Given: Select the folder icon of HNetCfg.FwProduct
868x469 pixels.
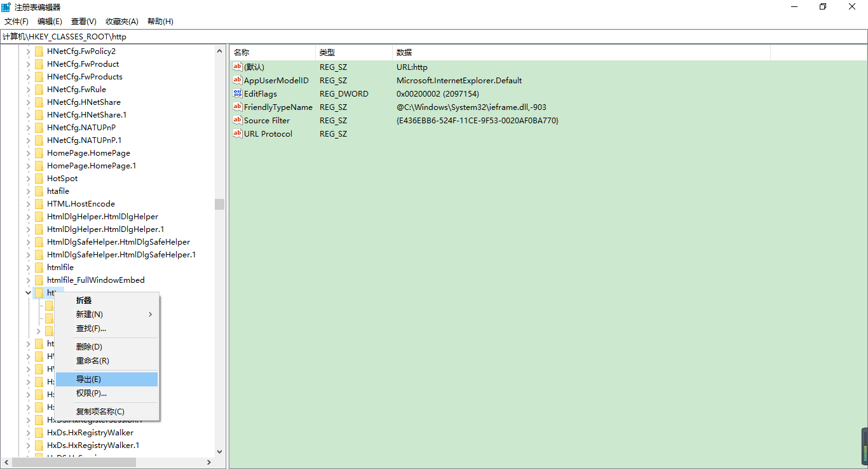Looking at the screenshot, I should pyautogui.click(x=39, y=64).
